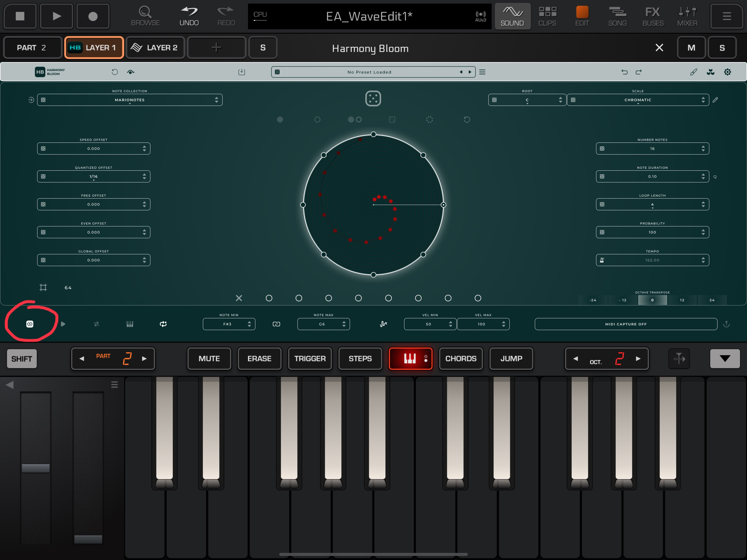Switch to the Layer 2 tab
Screen dimensions: 747x560
(x=155, y=48)
